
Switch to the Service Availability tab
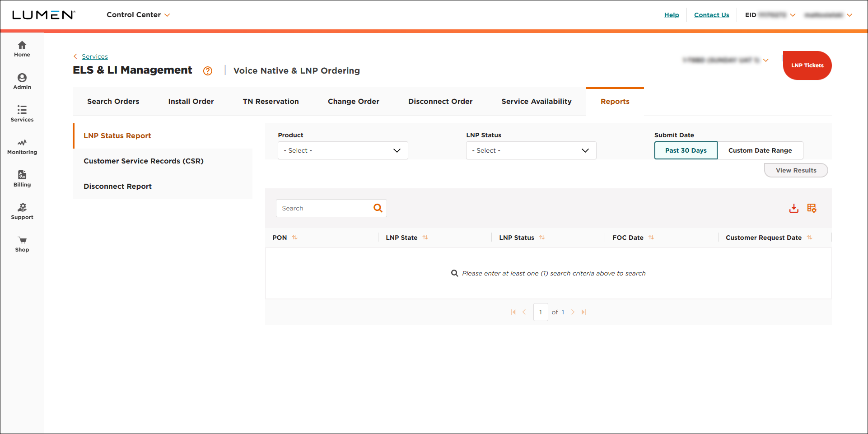tap(537, 102)
